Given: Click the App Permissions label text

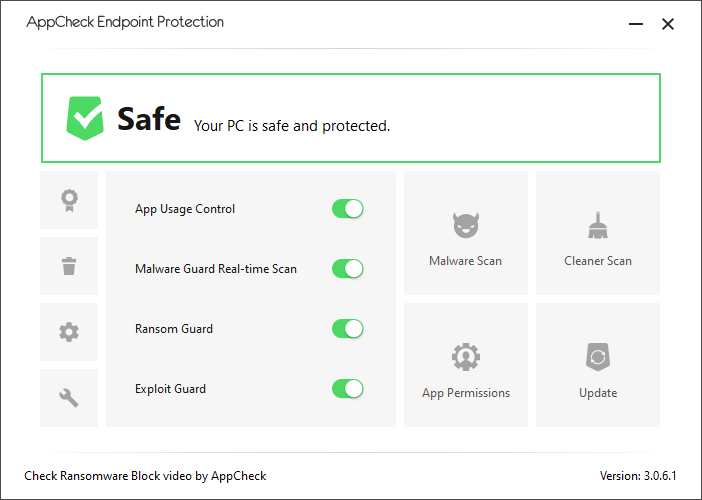Looking at the screenshot, I should coord(466,393).
